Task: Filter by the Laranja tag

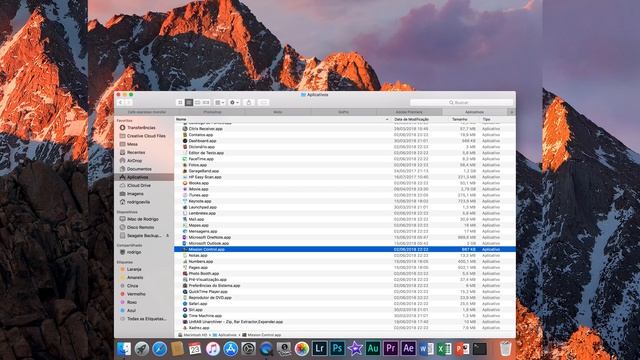Action: coord(133,269)
